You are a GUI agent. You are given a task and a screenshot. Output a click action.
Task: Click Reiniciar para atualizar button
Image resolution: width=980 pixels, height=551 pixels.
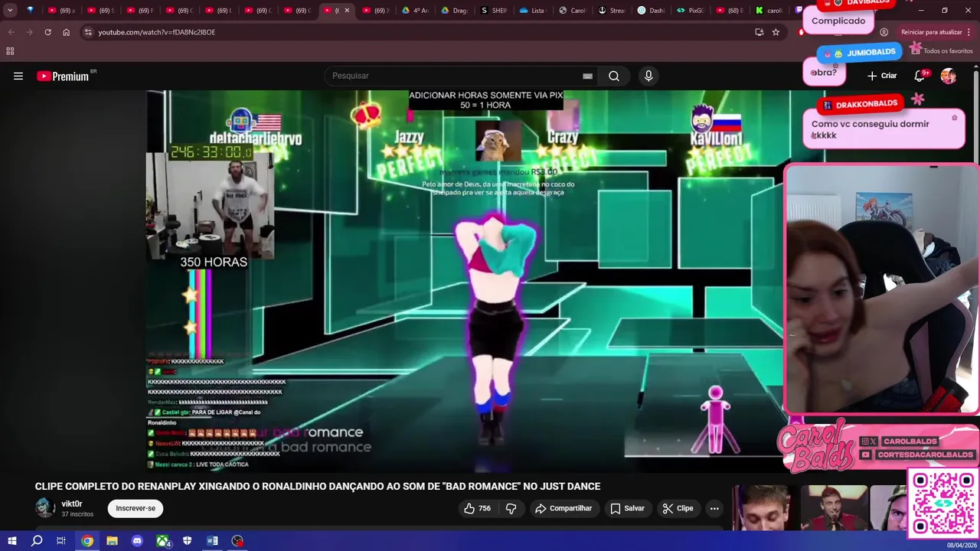932,32
